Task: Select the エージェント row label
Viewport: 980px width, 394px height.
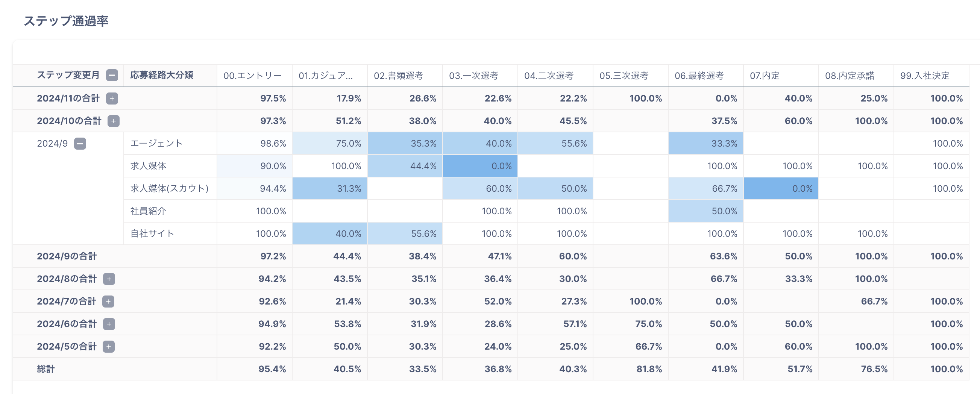Action: (x=156, y=143)
